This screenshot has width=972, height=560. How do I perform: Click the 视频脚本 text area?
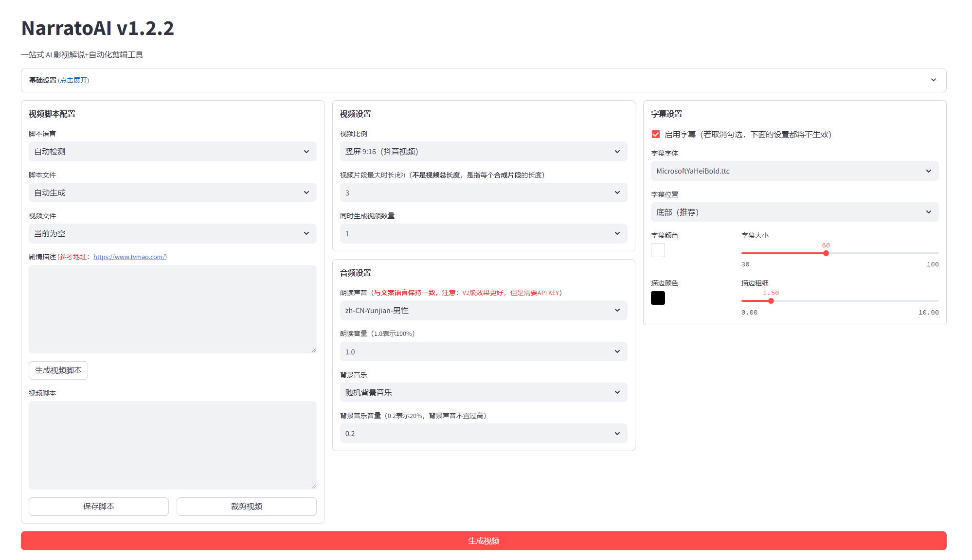[172, 445]
